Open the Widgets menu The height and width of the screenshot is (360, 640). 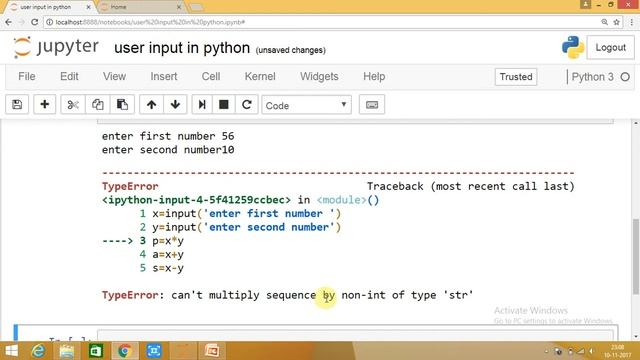(319, 77)
